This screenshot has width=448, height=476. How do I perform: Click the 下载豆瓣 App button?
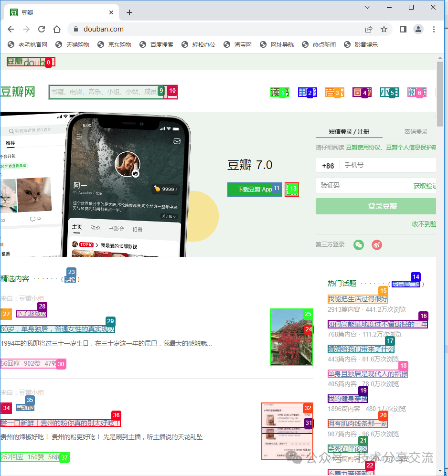(255, 190)
